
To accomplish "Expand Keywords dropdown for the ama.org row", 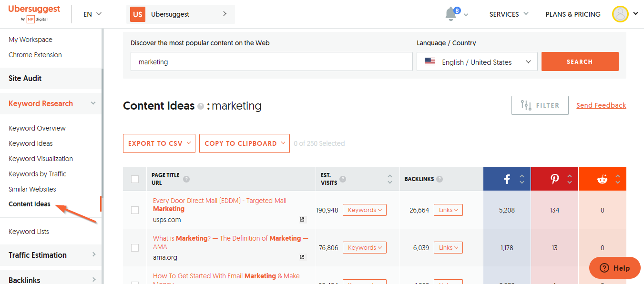I will (365, 248).
